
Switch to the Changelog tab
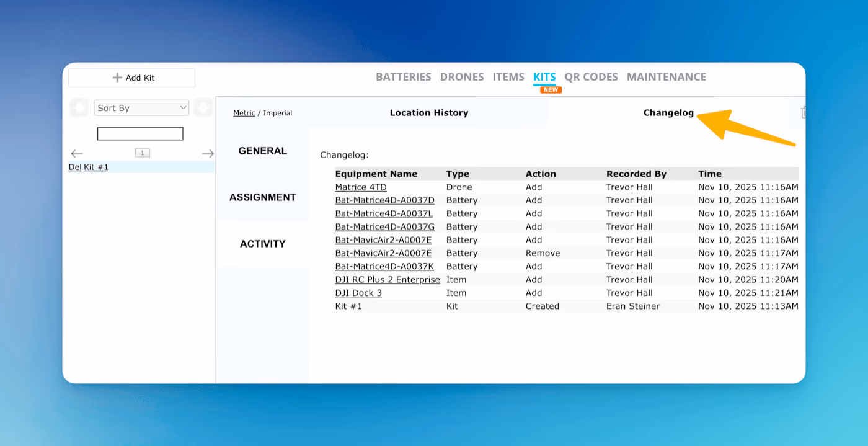click(x=668, y=113)
